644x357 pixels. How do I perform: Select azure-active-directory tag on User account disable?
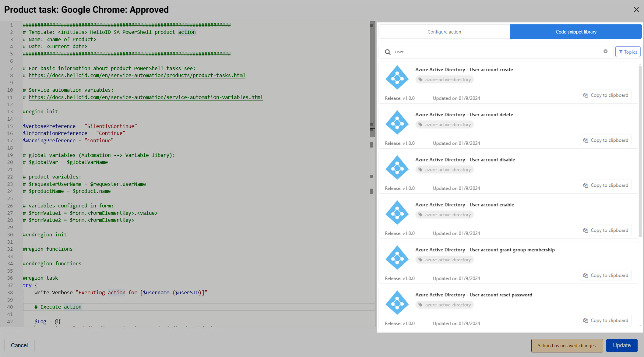tap(445, 170)
